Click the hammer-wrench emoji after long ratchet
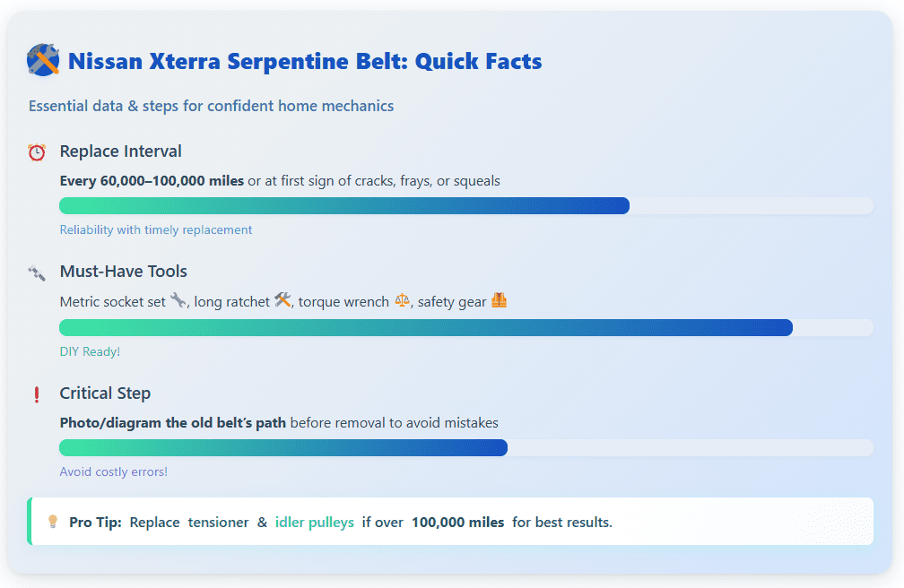This screenshot has height=588, width=904. point(282,299)
